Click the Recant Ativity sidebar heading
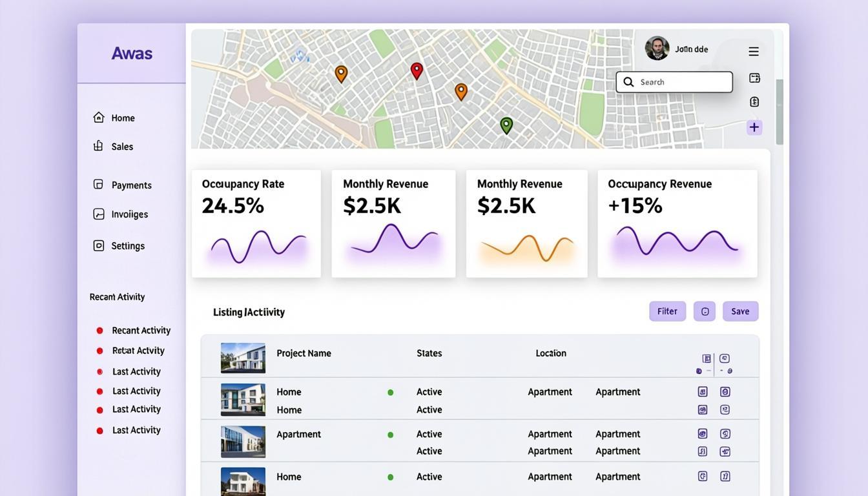The height and width of the screenshot is (496, 868). (x=117, y=297)
